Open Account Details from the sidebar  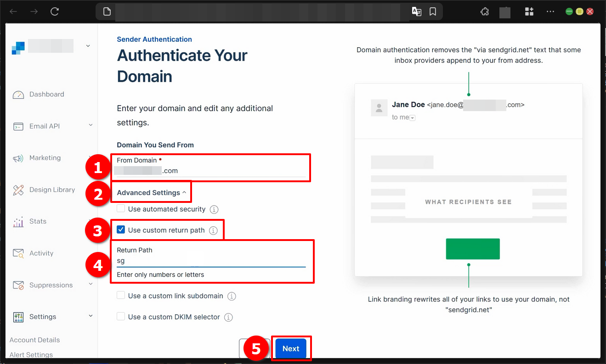(34, 340)
